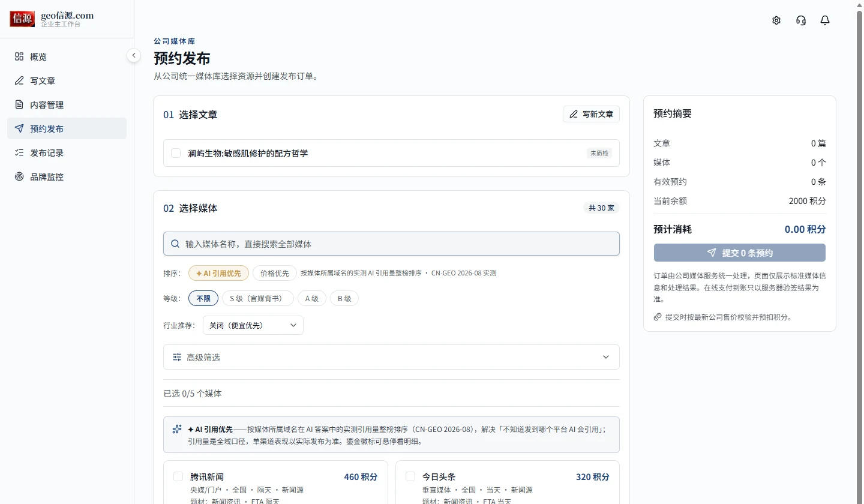This screenshot has width=864, height=504.
Task: Click article title 澜屿生物:敏感肌修护的配方哲学
Action: (x=248, y=153)
